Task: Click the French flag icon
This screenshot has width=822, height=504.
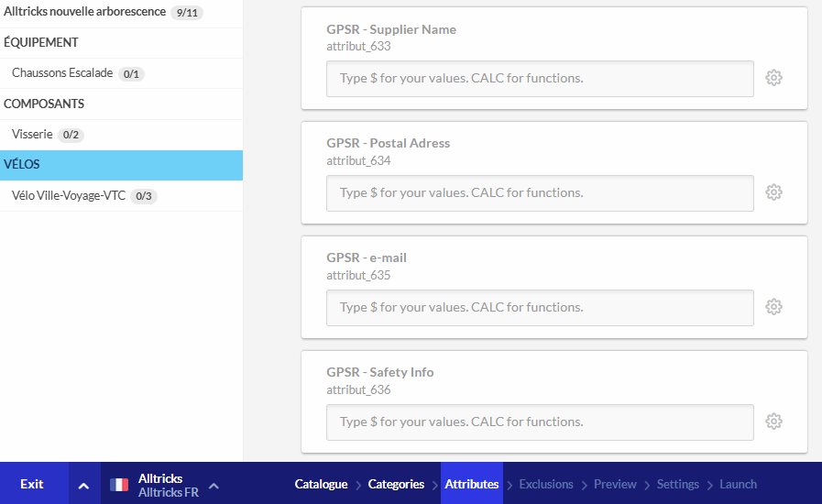Action: click(119, 485)
